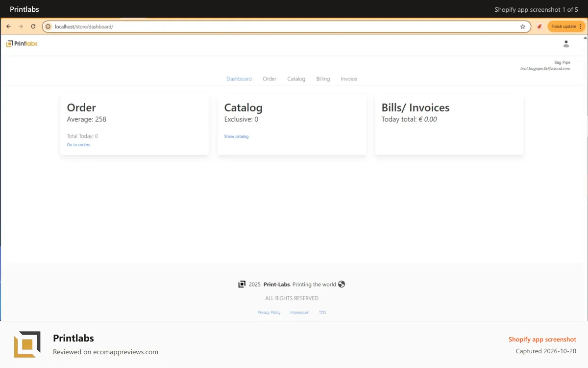The width and height of the screenshot is (588, 368).
Task: Click the Printlabs app icon in the caption
Action: (27, 344)
